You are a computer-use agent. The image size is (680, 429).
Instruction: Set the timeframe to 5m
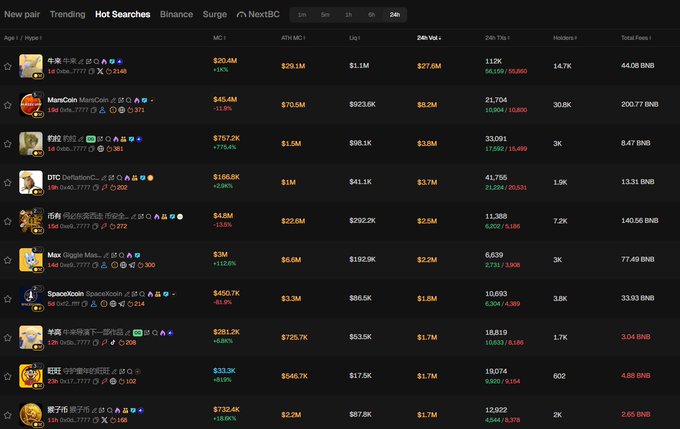point(325,15)
